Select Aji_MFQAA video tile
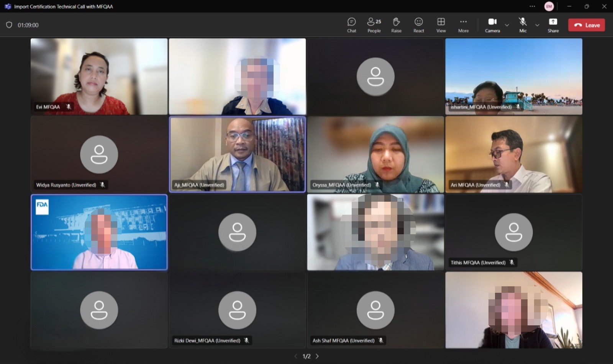 (x=237, y=154)
